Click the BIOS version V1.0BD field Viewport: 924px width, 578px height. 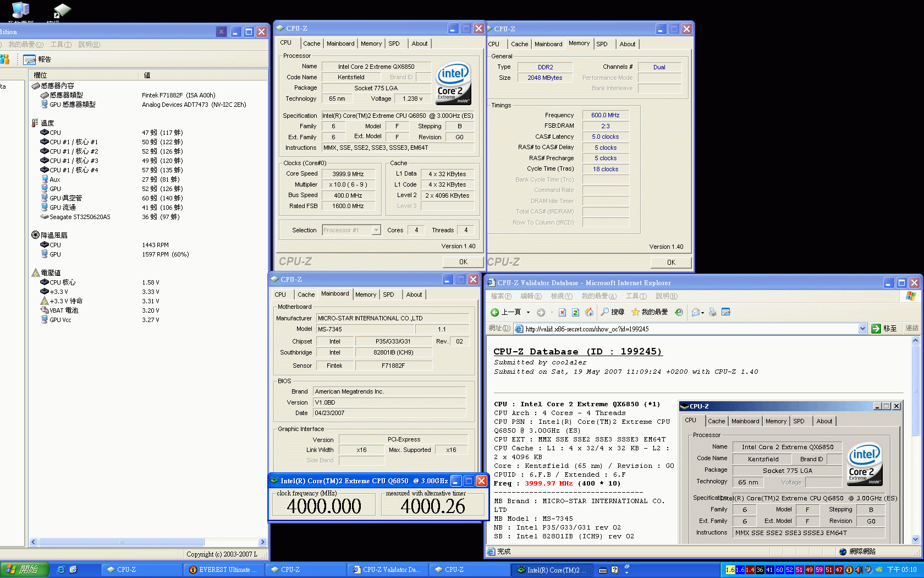point(389,402)
